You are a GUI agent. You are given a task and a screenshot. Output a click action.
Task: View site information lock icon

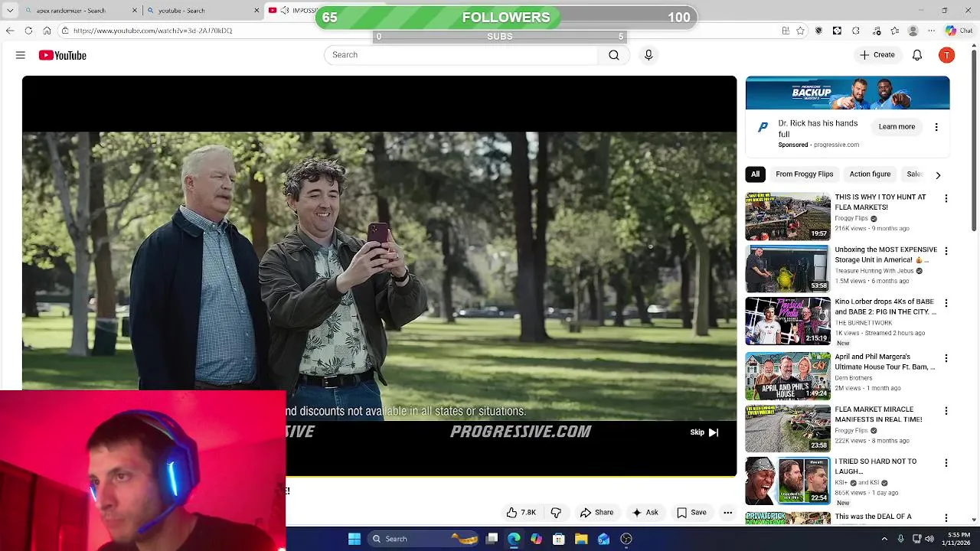pos(66,31)
